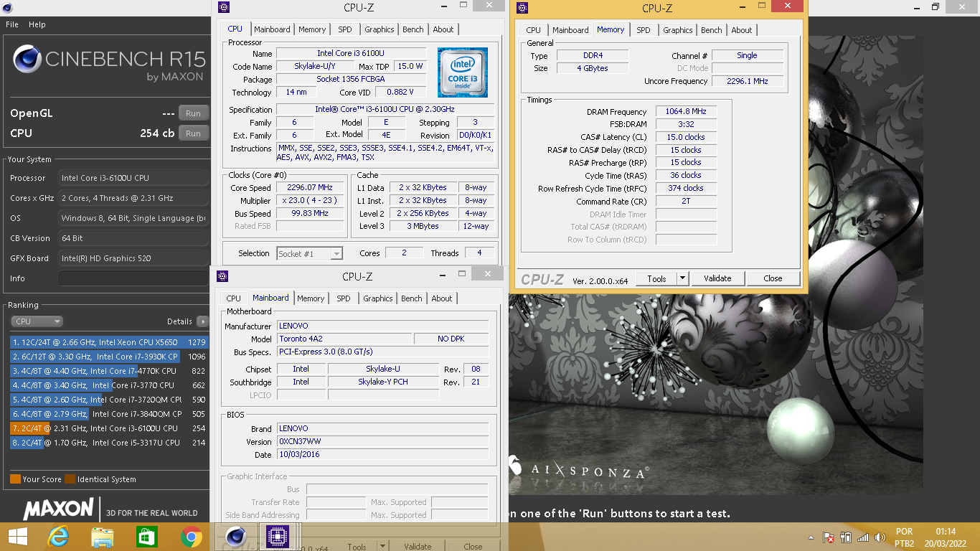Select the Core i7-4770K ranking row
Screen dimensions: 980x551
click(108, 371)
